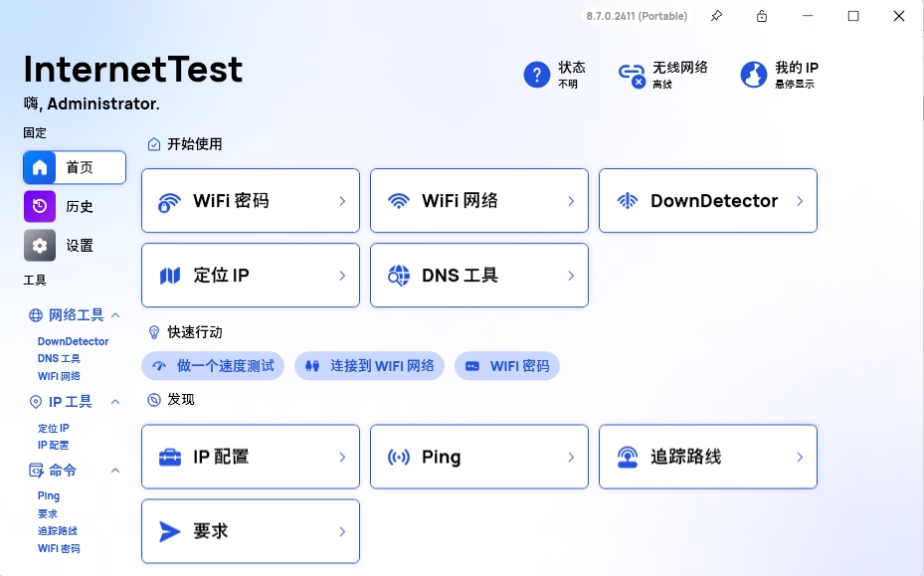Open 要求 link in sidebar
The width and height of the screenshot is (924, 576).
48,513
